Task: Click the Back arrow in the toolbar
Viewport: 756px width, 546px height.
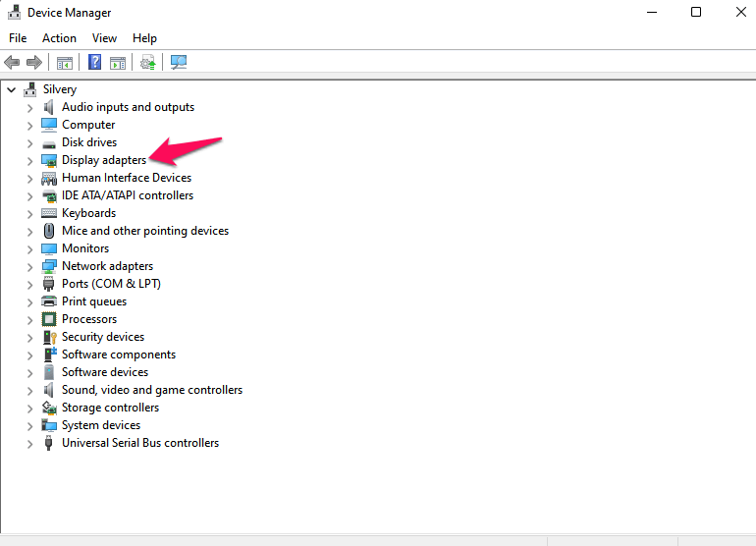Action: coord(12,63)
